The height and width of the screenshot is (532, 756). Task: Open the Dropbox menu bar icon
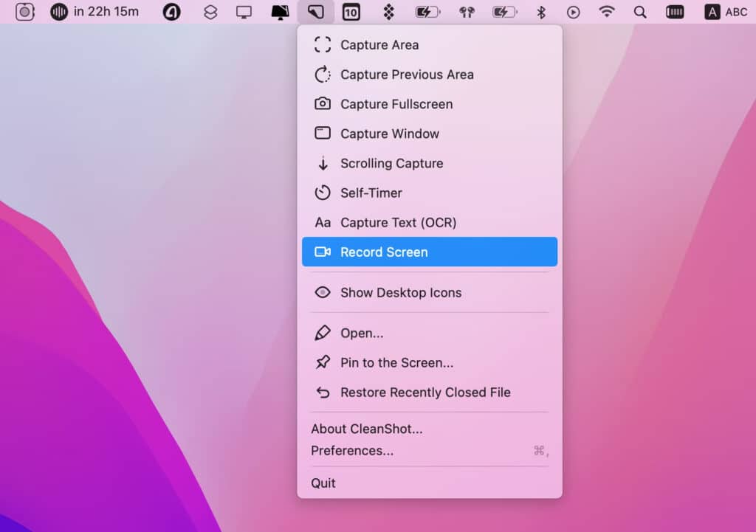click(x=388, y=12)
